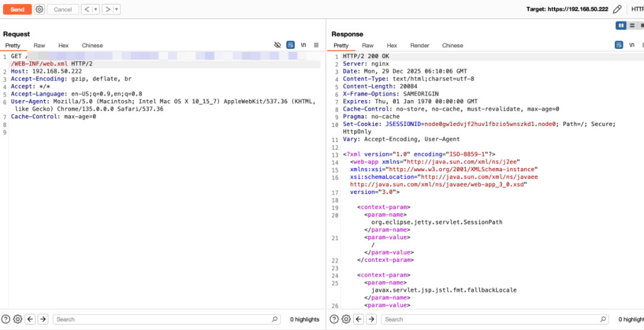Open Response search help icon
Screen dimensions: 644x330
(x=335, y=319)
